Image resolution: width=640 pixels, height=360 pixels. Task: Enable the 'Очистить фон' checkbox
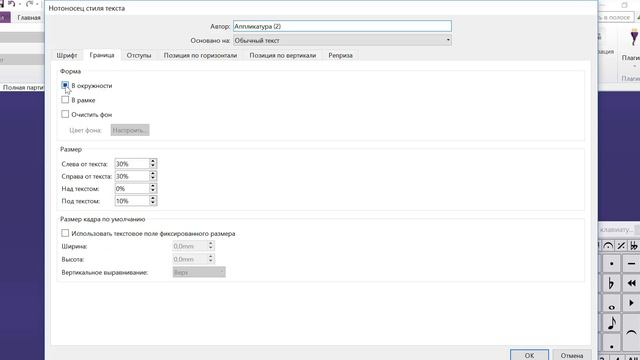tap(65, 114)
